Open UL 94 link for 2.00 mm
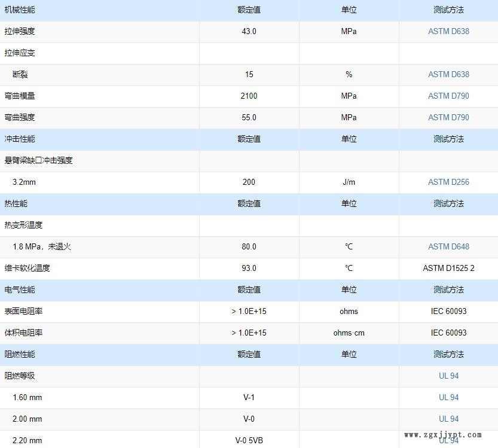This screenshot has height=448, width=498. click(448, 419)
